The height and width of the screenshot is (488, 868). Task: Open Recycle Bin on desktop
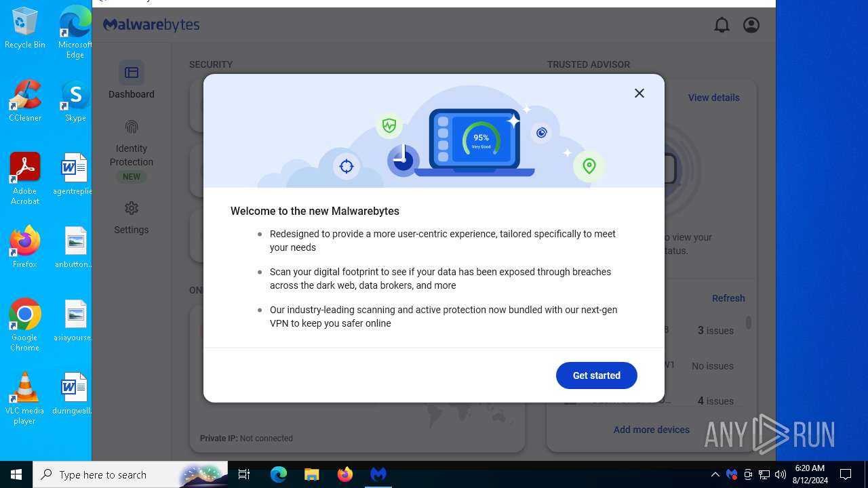tap(25, 28)
